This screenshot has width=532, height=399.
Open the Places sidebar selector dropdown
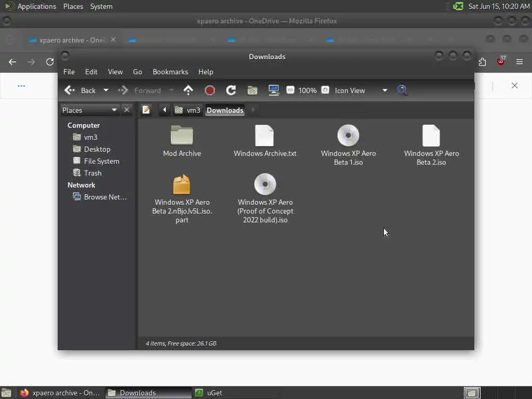[89, 110]
